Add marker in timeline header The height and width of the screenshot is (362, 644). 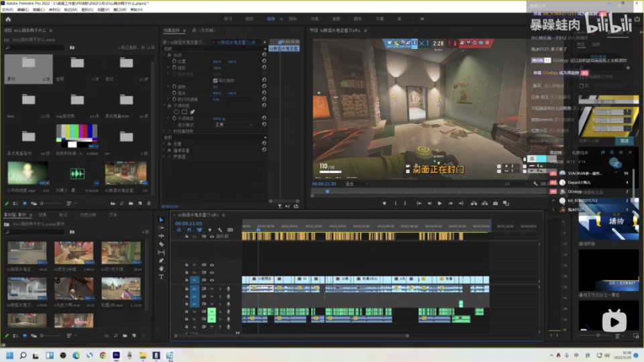click(209, 230)
